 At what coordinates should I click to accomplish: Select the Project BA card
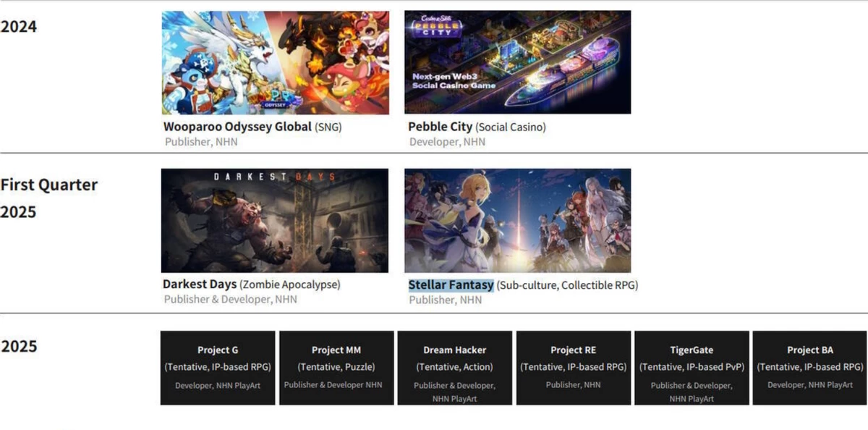coord(810,368)
